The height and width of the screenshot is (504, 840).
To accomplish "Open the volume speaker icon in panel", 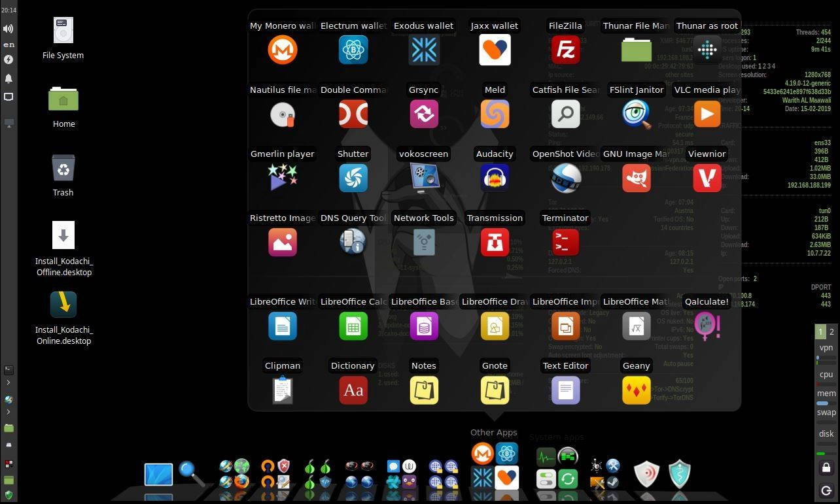I will click(9, 29).
